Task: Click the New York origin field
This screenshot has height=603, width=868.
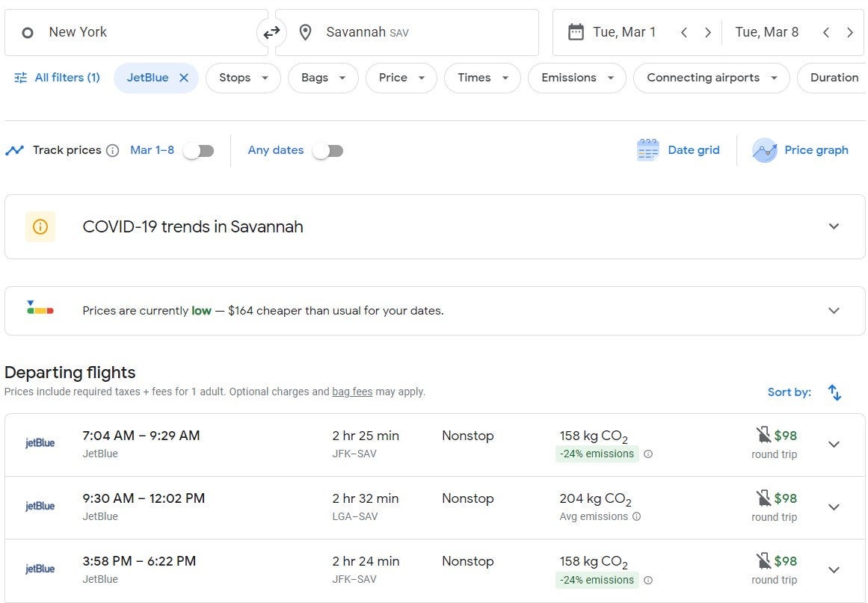Action: click(136, 33)
